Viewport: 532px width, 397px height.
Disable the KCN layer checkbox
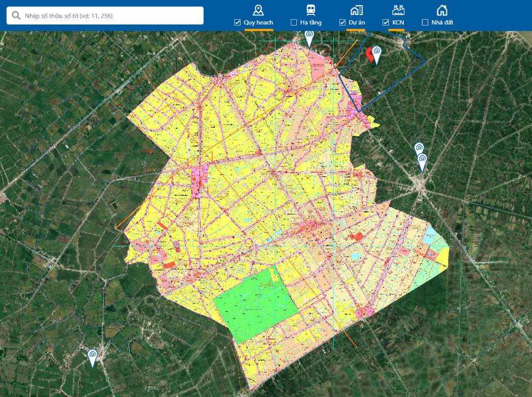(386, 22)
